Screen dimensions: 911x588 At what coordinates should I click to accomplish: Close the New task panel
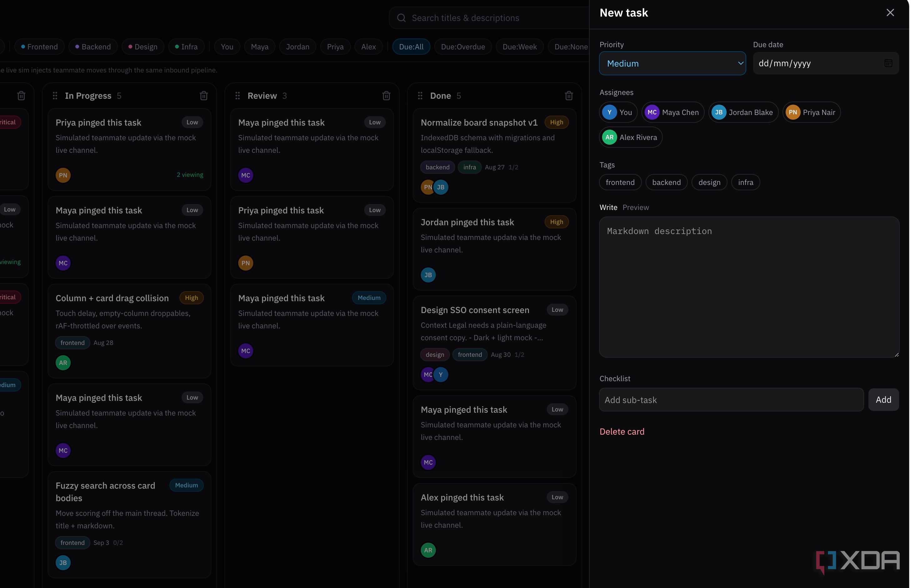(x=890, y=12)
